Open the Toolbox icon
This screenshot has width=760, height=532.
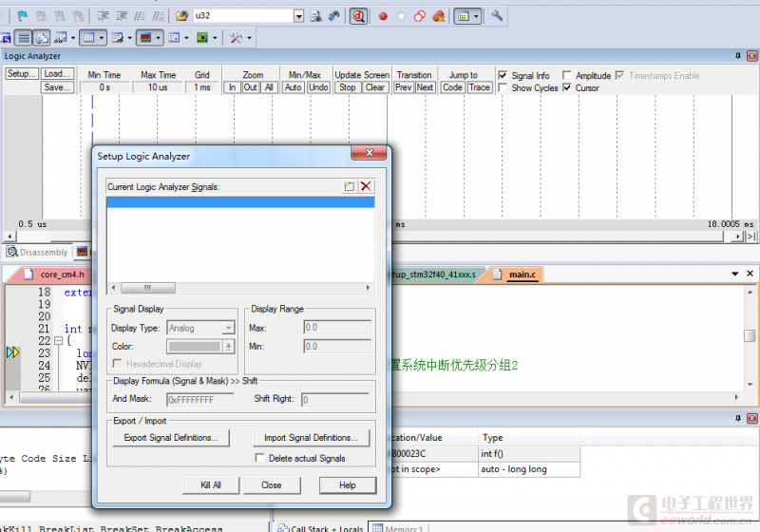[236, 38]
